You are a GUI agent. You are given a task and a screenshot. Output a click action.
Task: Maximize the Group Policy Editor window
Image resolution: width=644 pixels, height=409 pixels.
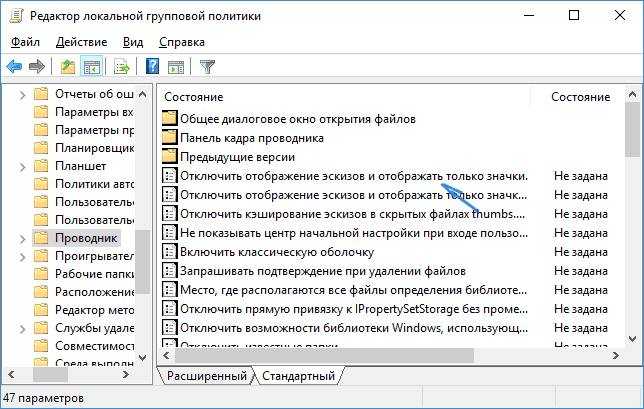coord(574,16)
